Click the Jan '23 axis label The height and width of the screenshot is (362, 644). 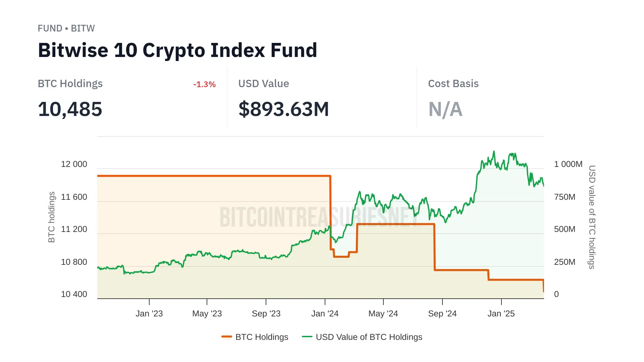(149, 314)
